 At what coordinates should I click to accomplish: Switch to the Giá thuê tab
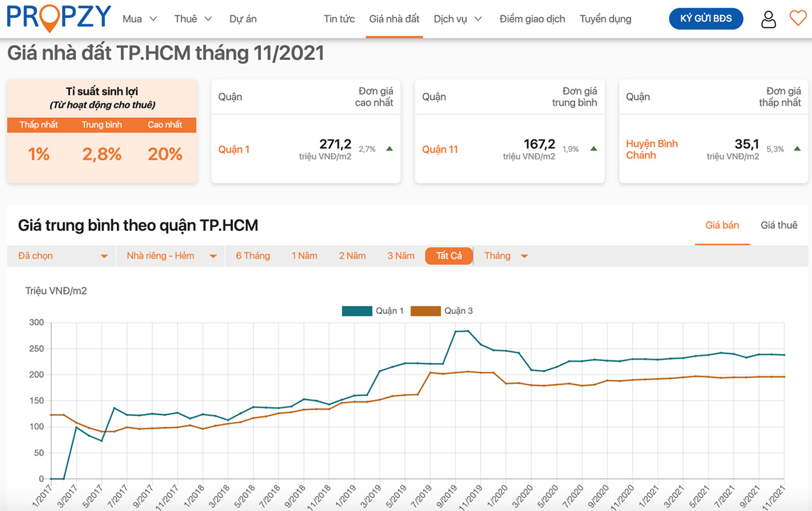tap(779, 225)
